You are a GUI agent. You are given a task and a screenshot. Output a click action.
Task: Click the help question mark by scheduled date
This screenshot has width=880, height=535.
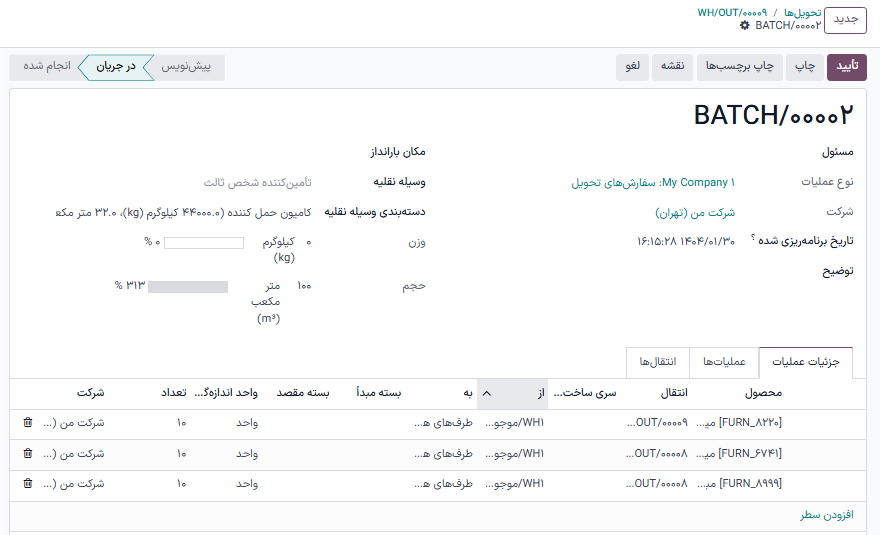click(x=752, y=238)
